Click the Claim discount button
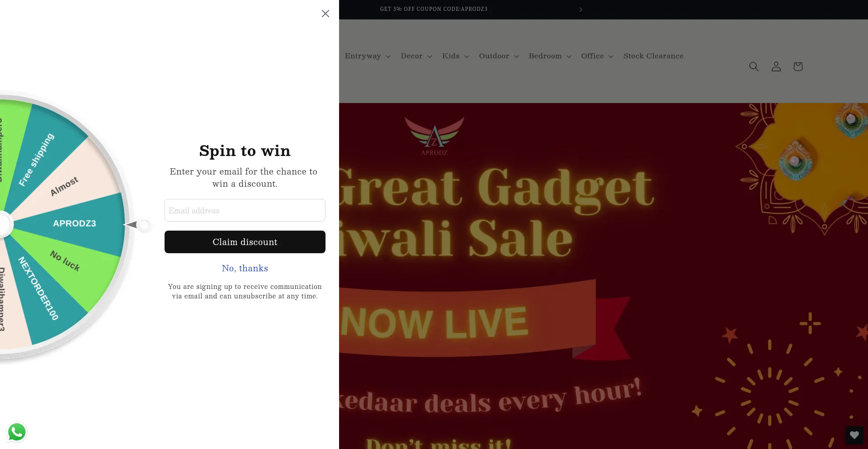Image resolution: width=868 pixels, height=449 pixels. point(245,242)
